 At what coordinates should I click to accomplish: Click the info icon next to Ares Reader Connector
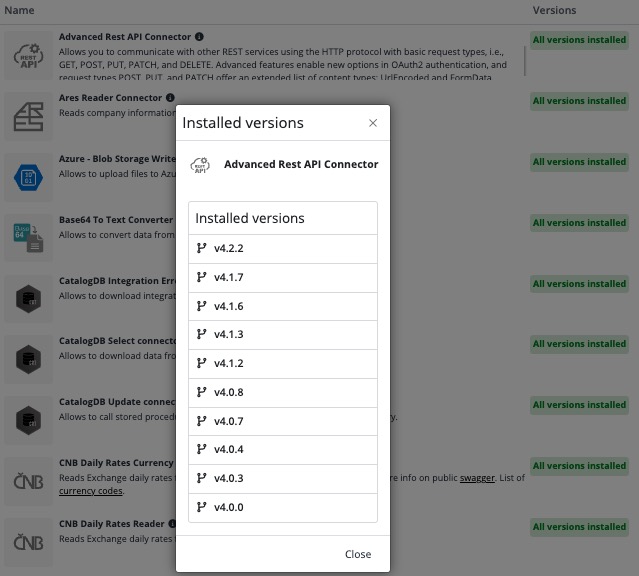[170, 98]
